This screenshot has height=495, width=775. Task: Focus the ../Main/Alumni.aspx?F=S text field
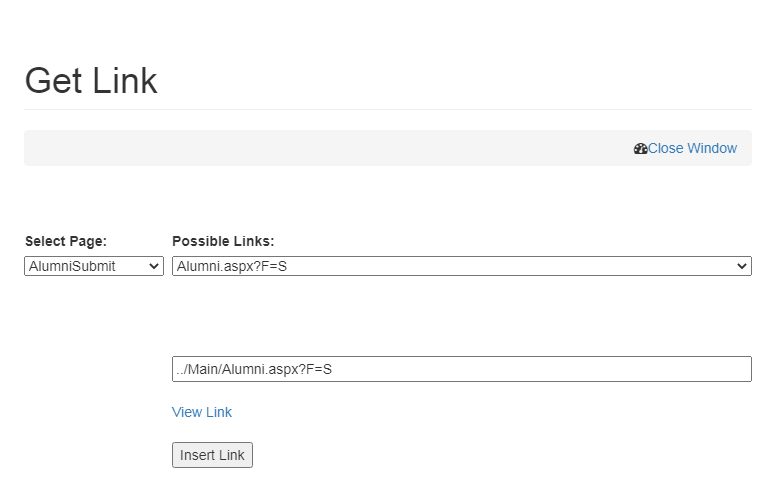(x=461, y=369)
